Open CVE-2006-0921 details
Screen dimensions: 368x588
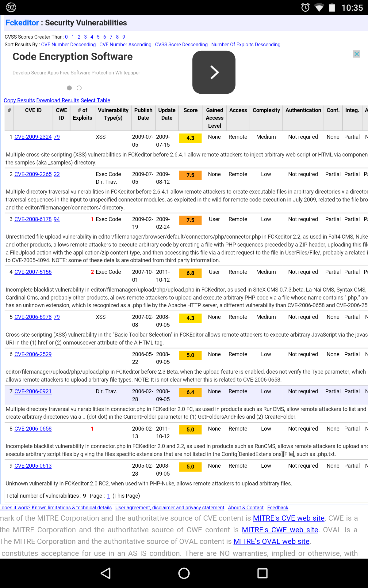(33, 391)
